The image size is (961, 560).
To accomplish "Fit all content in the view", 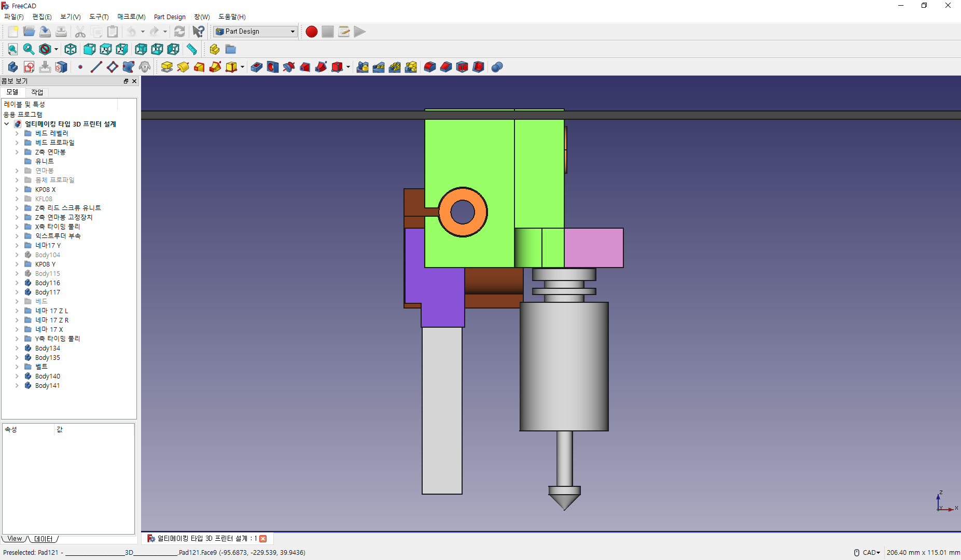I will pyautogui.click(x=12, y=49).
